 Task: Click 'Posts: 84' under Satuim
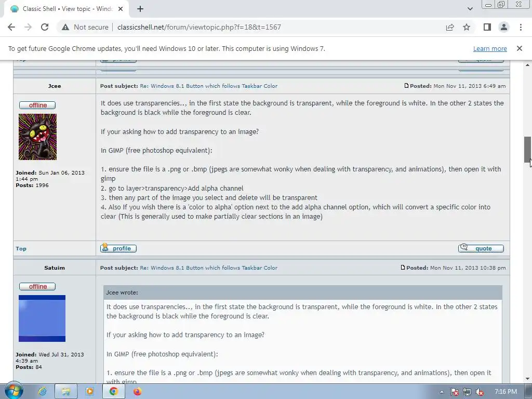(29, 367)
